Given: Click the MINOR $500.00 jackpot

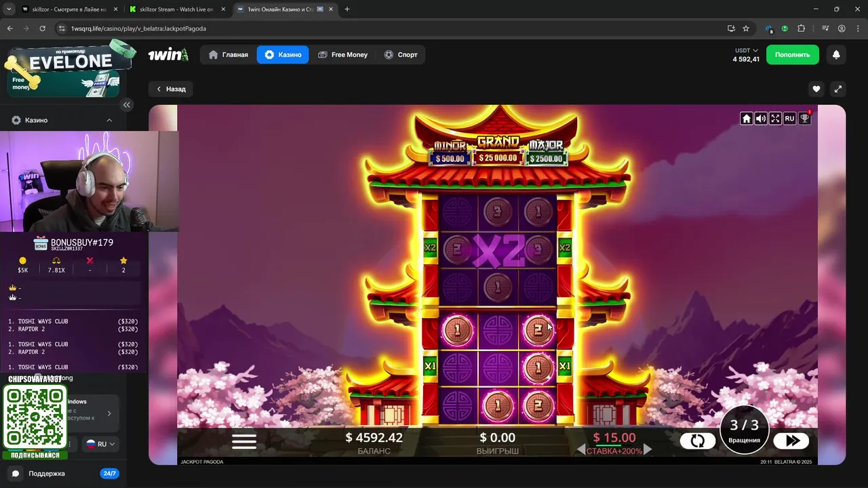Looking at the screenshot, I should [450, 153].
